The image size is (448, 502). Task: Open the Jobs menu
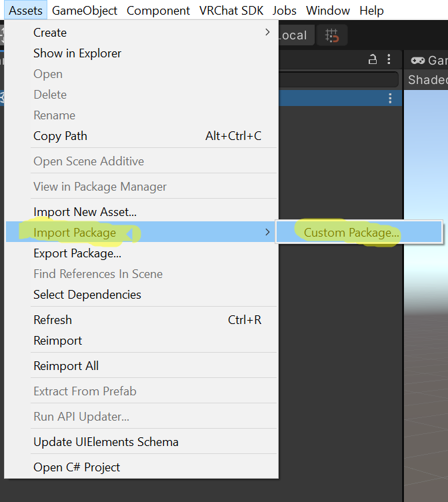coord(285,11)
